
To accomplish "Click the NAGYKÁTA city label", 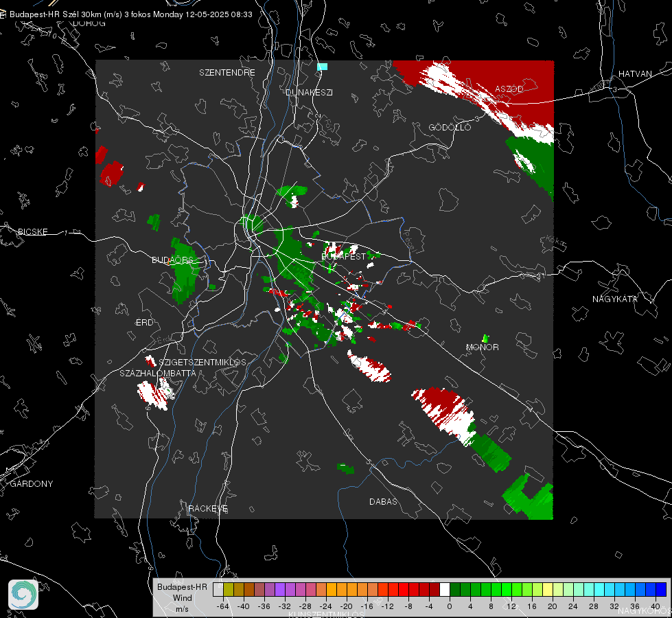I will 614,299.
